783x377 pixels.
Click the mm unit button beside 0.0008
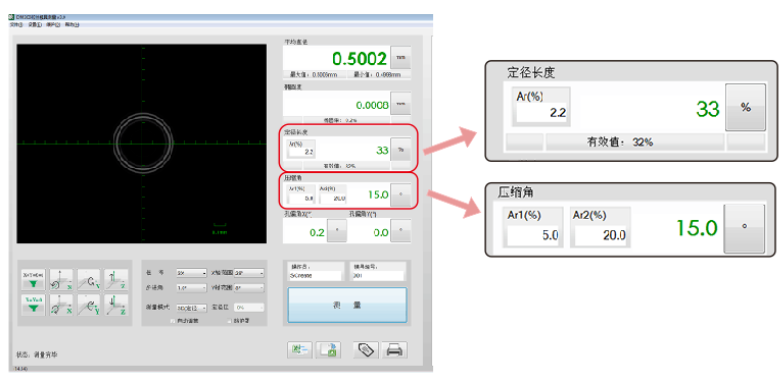tap(400, 104)
